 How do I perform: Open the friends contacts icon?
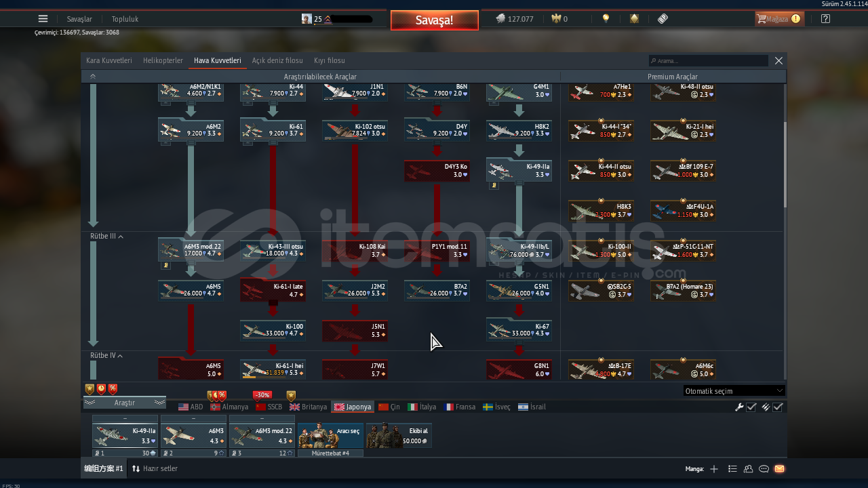coord(748,468)
